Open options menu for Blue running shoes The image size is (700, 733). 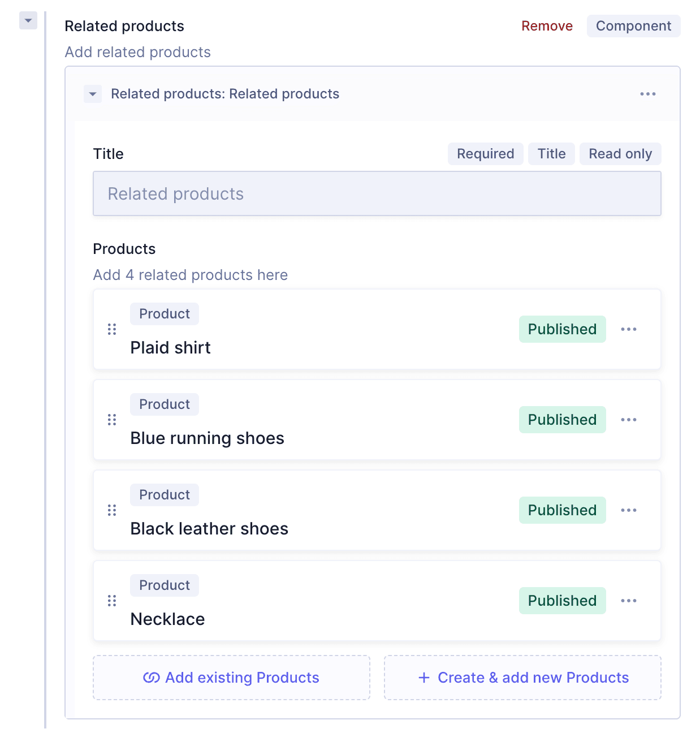tap(628, 420)
